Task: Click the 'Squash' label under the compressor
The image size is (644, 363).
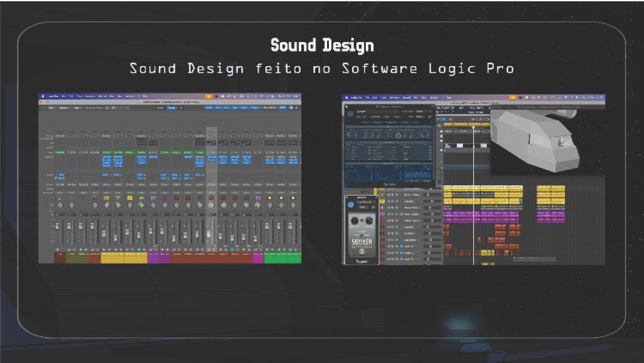Action: tap(362, 262)
